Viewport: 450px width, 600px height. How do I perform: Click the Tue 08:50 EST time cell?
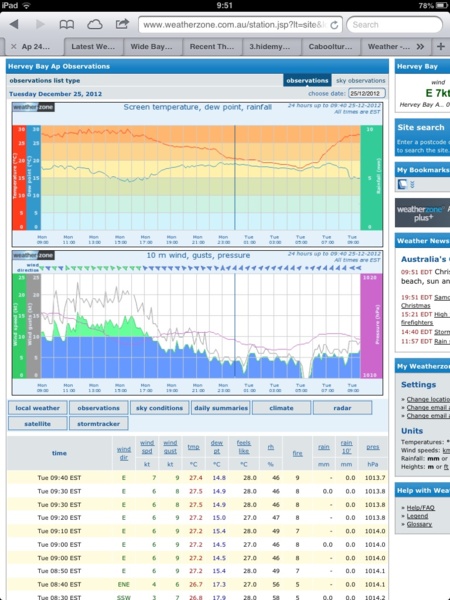59,571
